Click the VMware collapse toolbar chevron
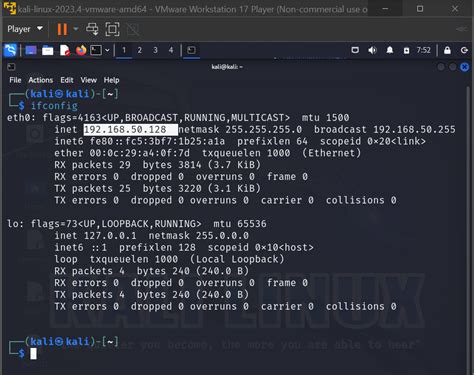The image size is (474, 375). pos(462,29)
